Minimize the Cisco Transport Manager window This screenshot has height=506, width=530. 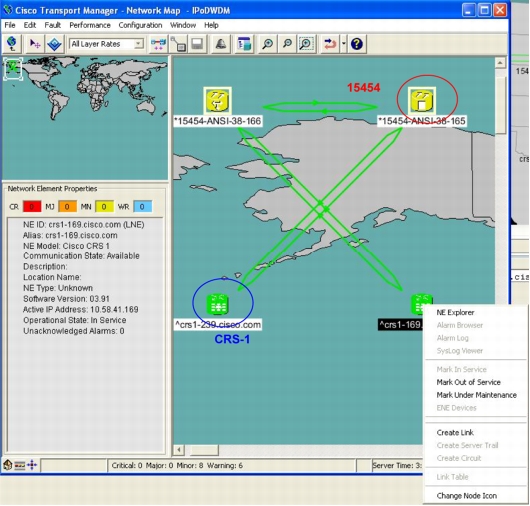click(x=468, y=10)
